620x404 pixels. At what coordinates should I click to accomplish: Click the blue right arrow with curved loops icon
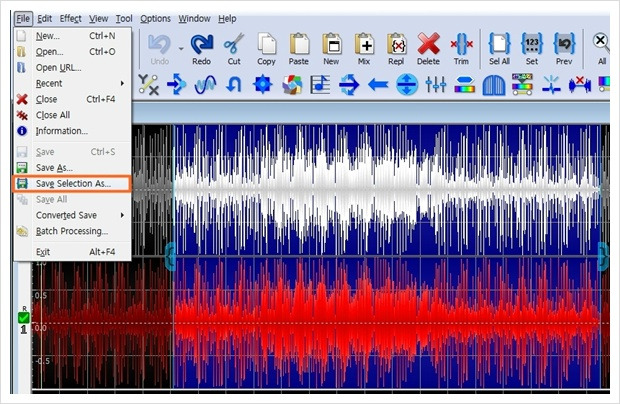pyautogui.click(x=349, y=85)
